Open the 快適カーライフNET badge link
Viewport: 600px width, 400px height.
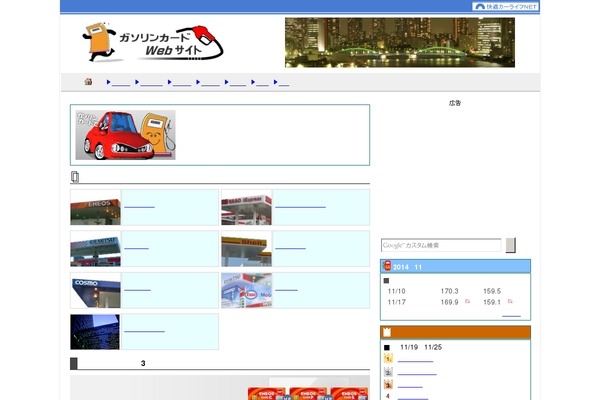click(x=505, y=7)
